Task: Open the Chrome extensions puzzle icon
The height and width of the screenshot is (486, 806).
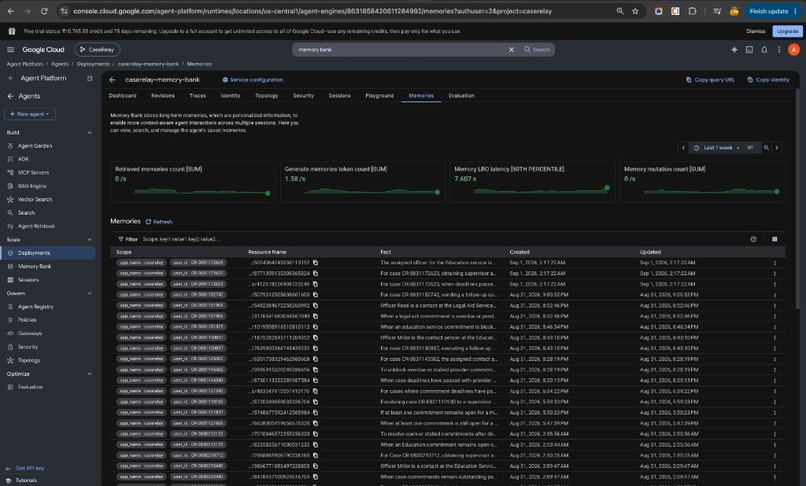Action: [x=692, y=11]
